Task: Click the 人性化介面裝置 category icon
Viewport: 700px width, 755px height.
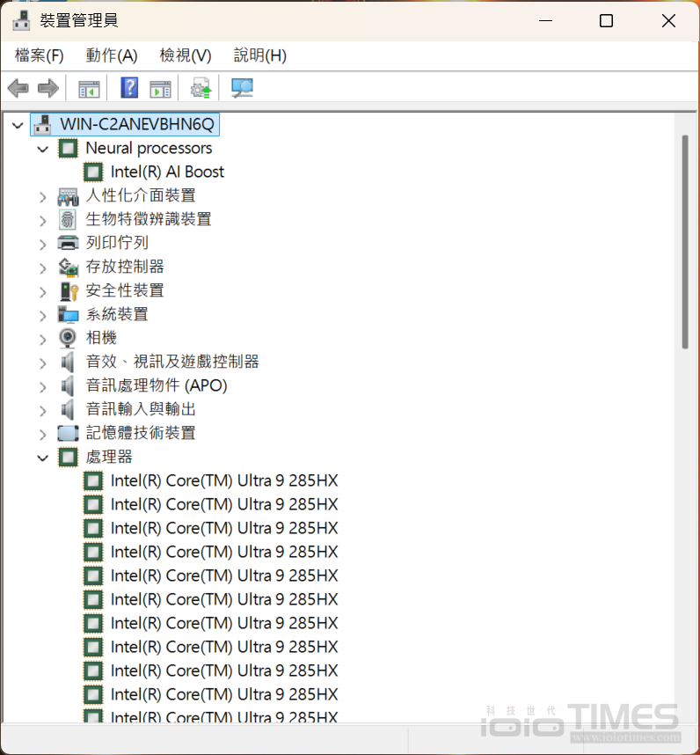Action: (68, 196)
